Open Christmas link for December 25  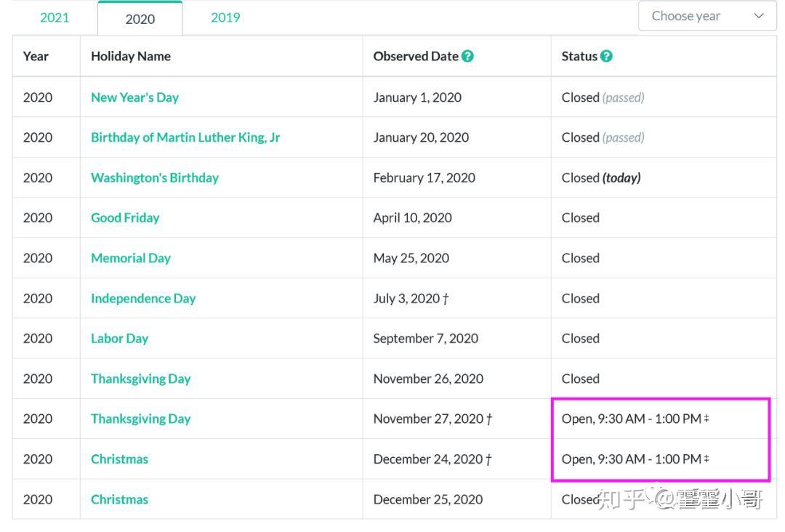point(119,499)
